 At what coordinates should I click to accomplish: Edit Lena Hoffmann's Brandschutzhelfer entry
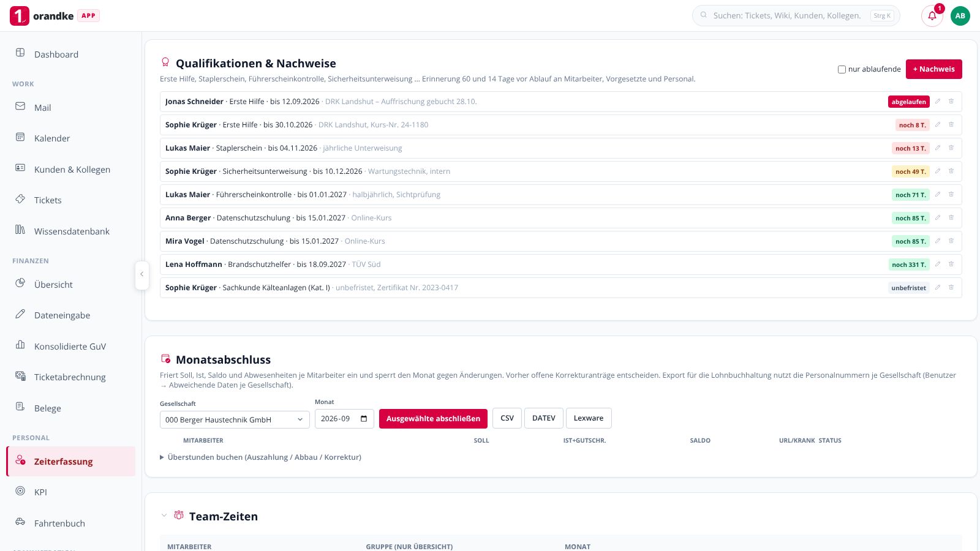[938, 264]
